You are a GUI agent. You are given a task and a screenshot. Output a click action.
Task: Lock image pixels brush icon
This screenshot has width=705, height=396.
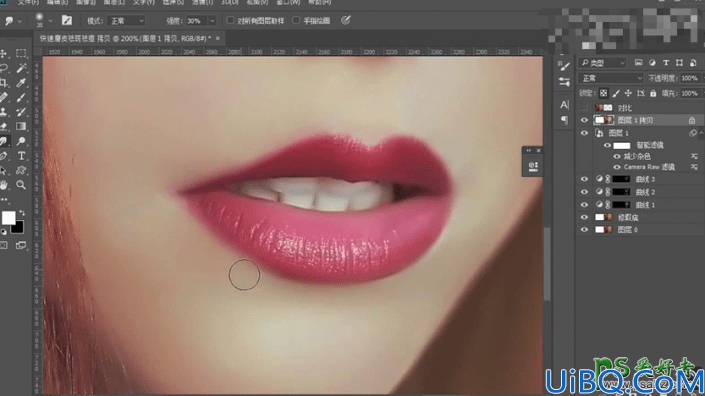616,93
